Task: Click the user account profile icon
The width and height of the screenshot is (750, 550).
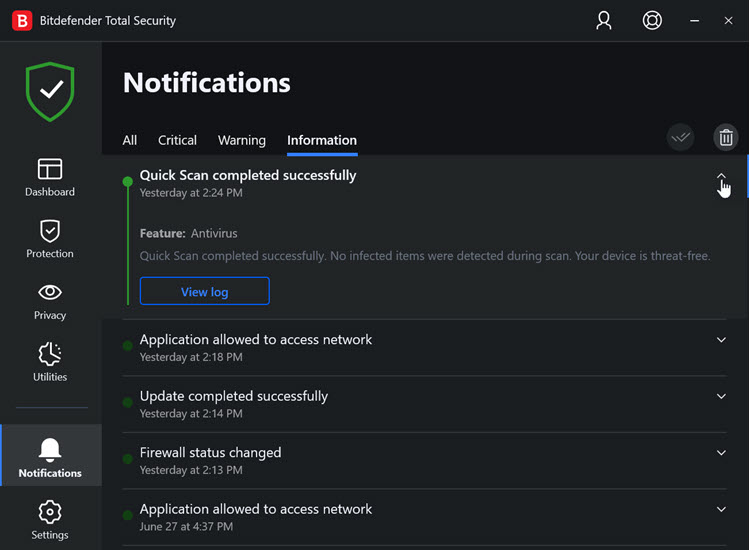Action: 604,20
